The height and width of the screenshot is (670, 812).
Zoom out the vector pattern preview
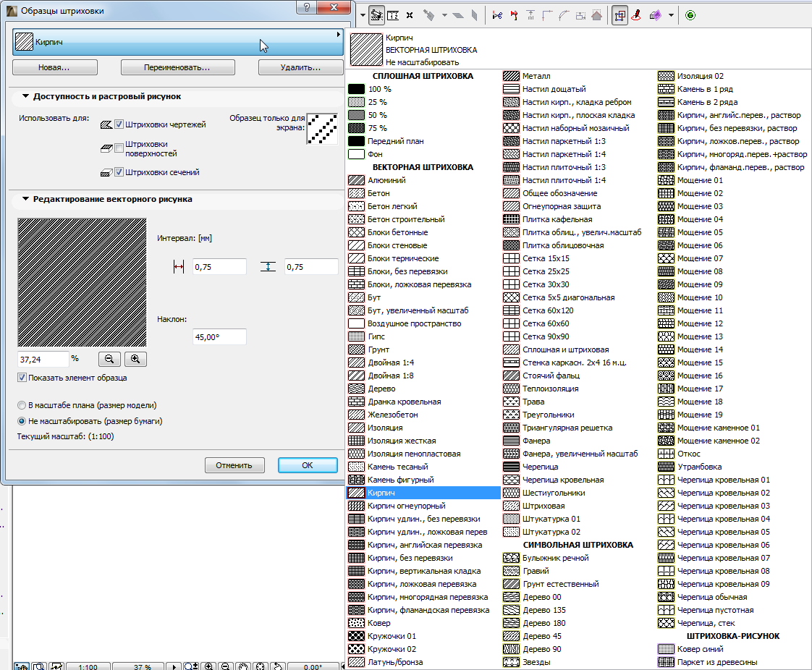point(109,359)
